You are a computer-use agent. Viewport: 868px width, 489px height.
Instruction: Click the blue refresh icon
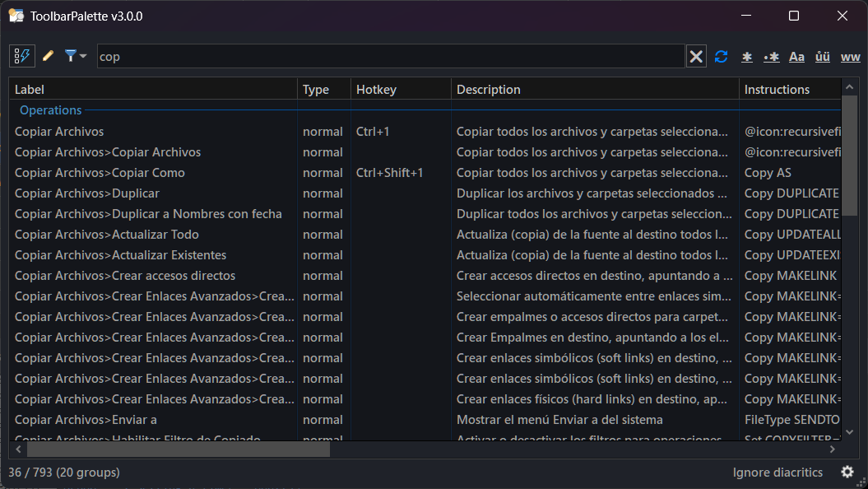click(x=722, y=56)
